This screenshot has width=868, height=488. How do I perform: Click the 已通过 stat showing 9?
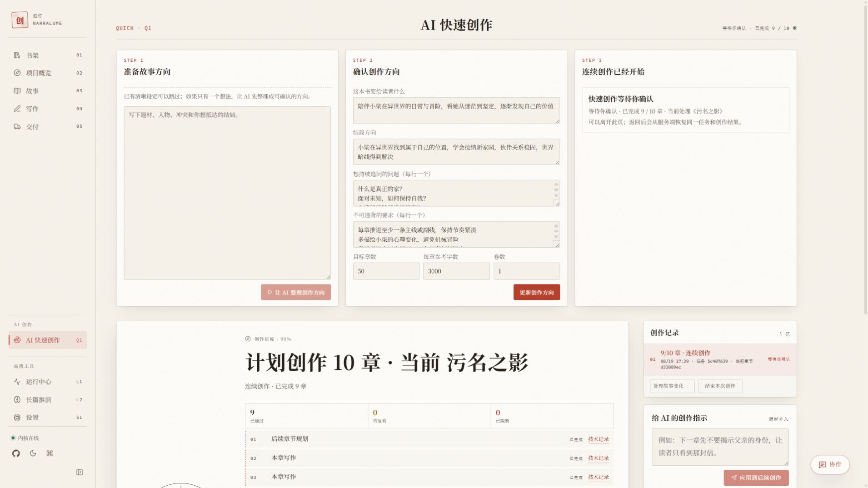pos(307,416)
